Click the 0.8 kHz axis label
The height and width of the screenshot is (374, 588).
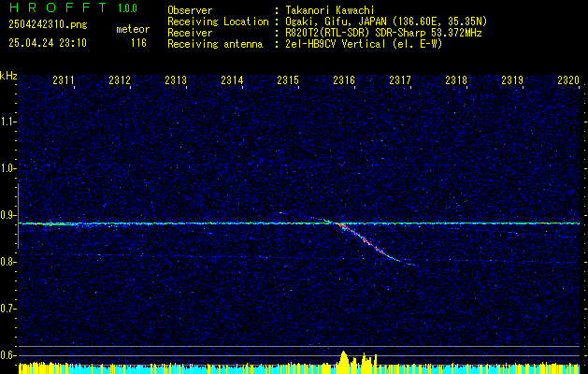(x=8, y=262)
